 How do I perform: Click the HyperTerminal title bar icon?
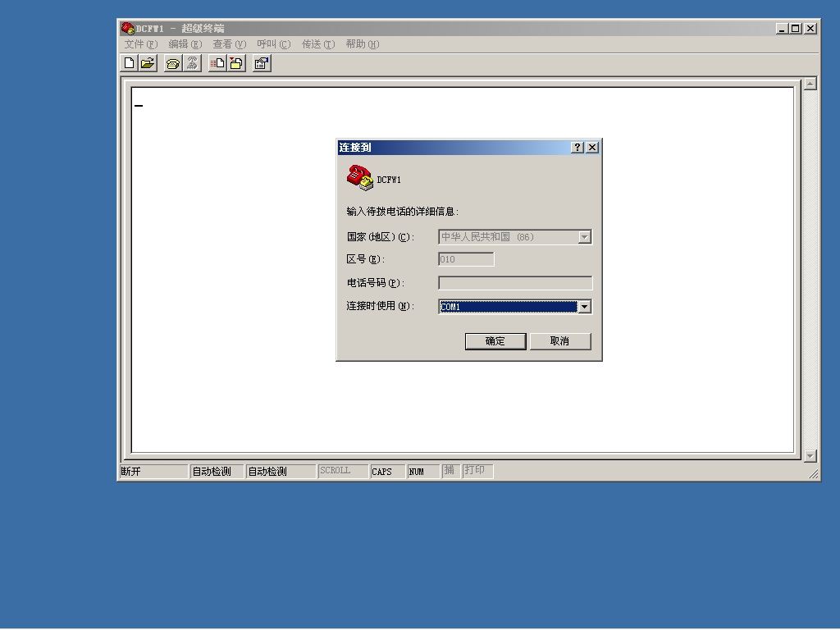(127, 29)
